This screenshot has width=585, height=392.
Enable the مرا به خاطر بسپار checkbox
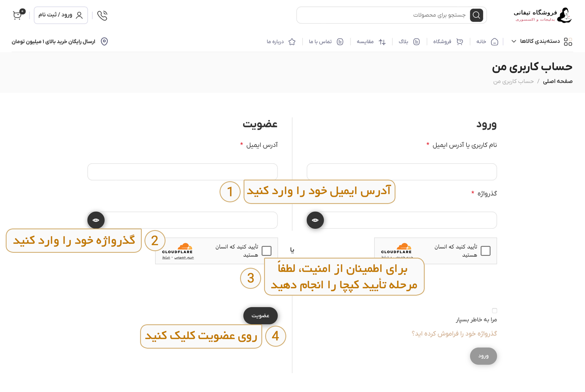point(495,310)
